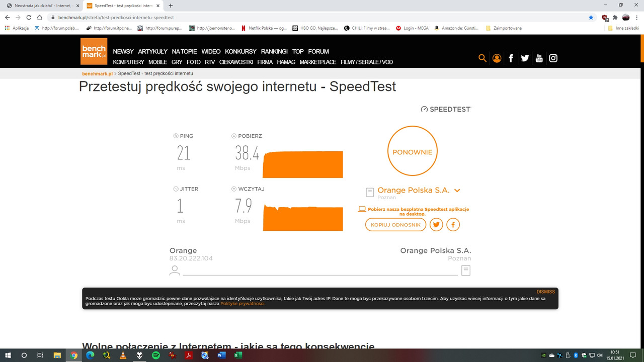
Task: Open VLC media player from taskbar
Action: [123, 355]
